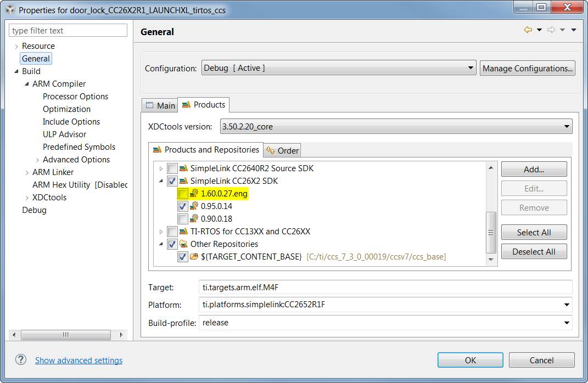This screenshot has height=383, width=588.
Task: Check the SimpleLink CC2640R2 Source SDK checkbox
Action: pos(172,168)
